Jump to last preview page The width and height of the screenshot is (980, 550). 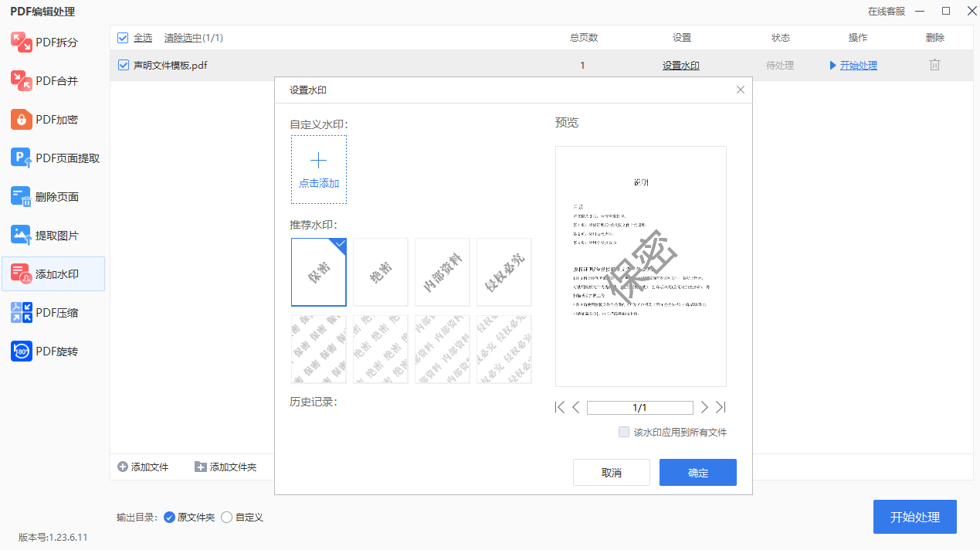pos(721,408)
